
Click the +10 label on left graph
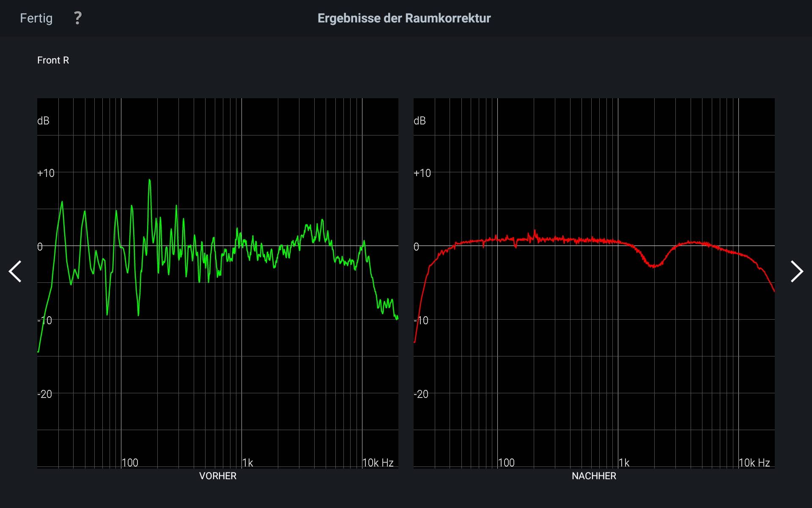point(46,173)
